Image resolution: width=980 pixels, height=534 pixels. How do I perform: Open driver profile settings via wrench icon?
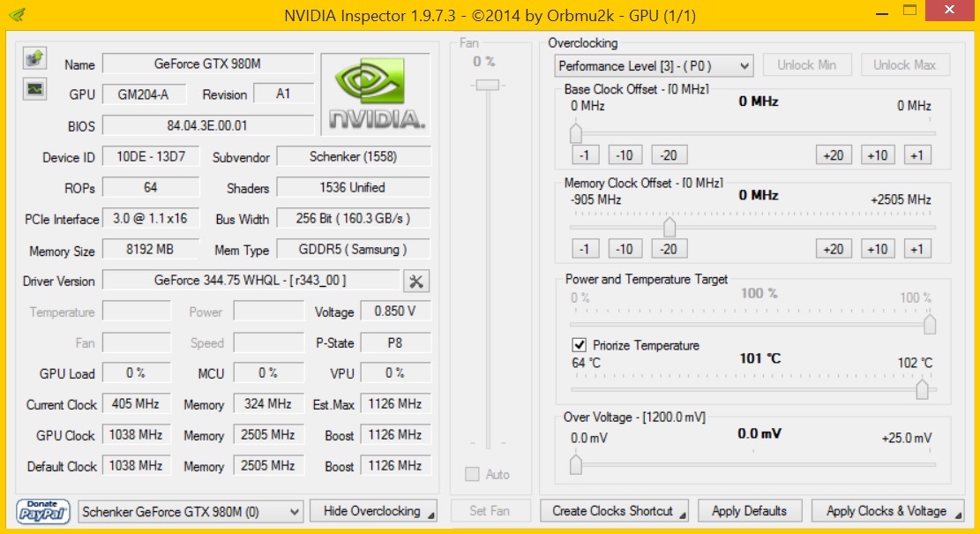[x=415, y=281]
